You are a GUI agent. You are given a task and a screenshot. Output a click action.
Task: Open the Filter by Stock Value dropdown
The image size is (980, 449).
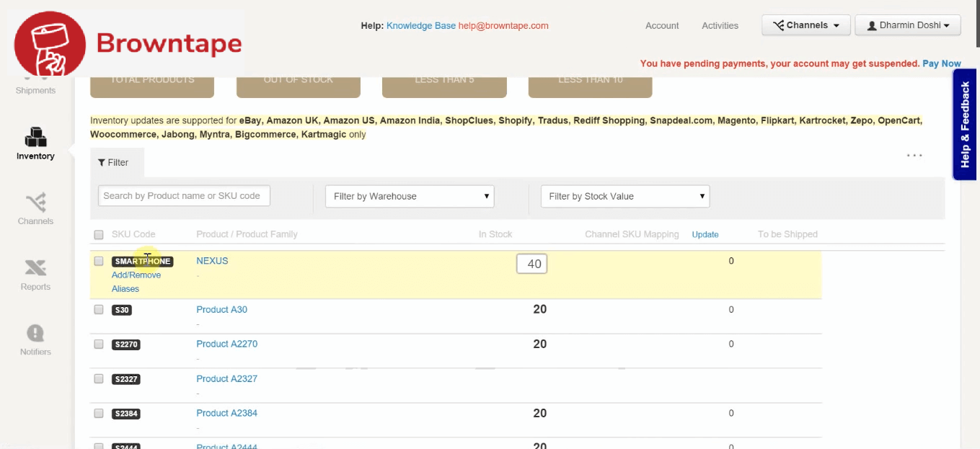click(x=625, y=196)
